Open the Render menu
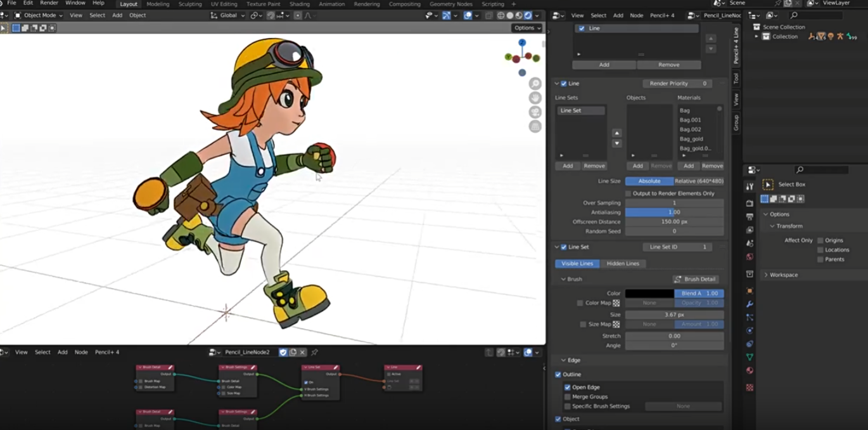The height and width of the screenshot is (430, 868). 49,3
